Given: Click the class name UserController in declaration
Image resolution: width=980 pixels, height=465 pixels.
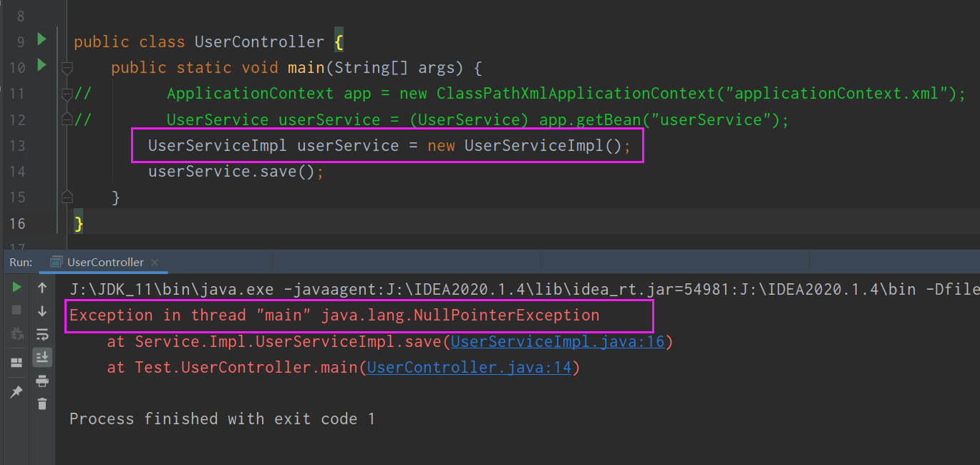Looking at the screenshot, I should click(x=259, y=42).
